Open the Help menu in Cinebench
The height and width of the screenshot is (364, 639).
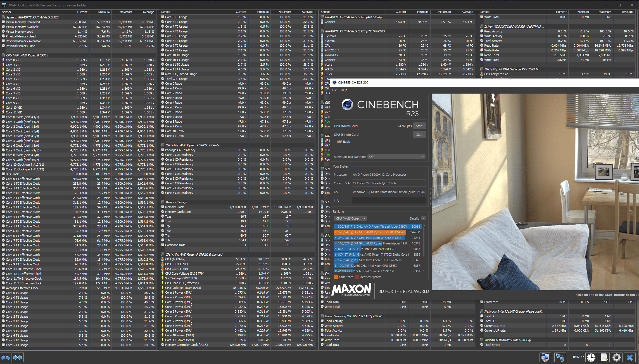(344, 90)
